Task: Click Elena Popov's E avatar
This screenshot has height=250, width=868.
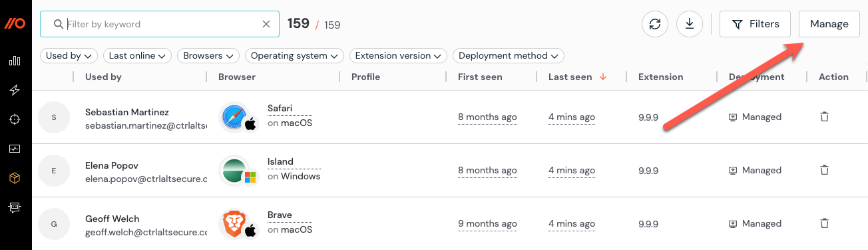Action: (x=54, y=171)
